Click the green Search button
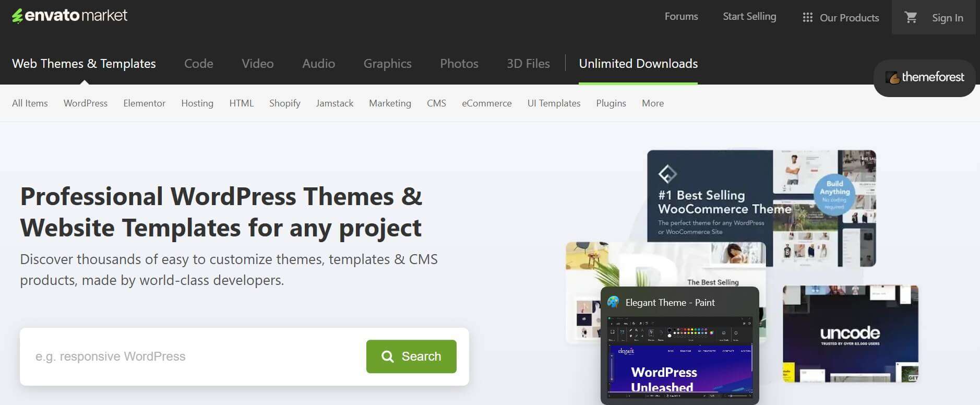Image resolution: width=980 pixels, height=405 pixels. click(x=411, y=356)
